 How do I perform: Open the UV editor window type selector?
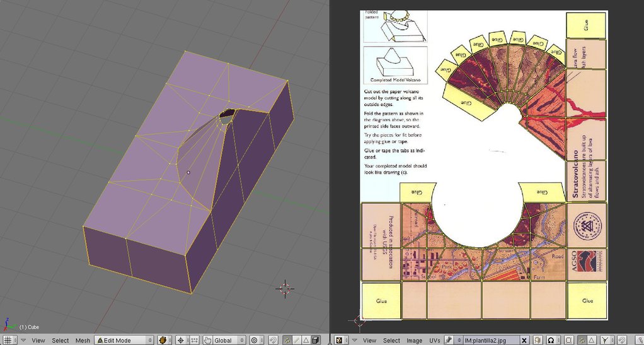click(x=342, y=340)
